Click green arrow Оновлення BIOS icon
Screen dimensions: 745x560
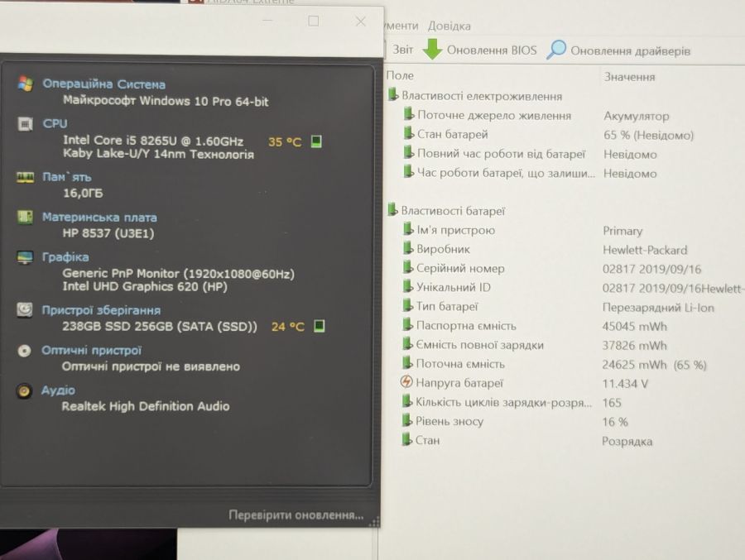[x=432, y=50]
